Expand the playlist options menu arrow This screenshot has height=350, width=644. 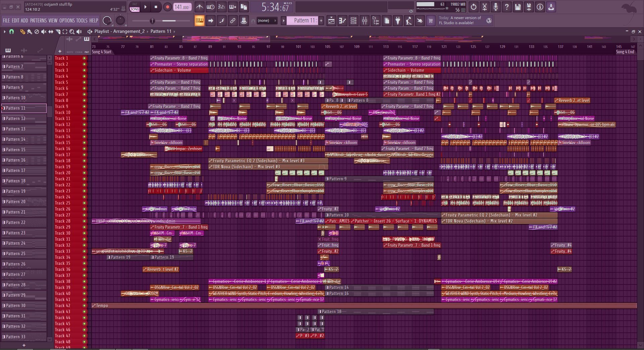coord(5,32)
